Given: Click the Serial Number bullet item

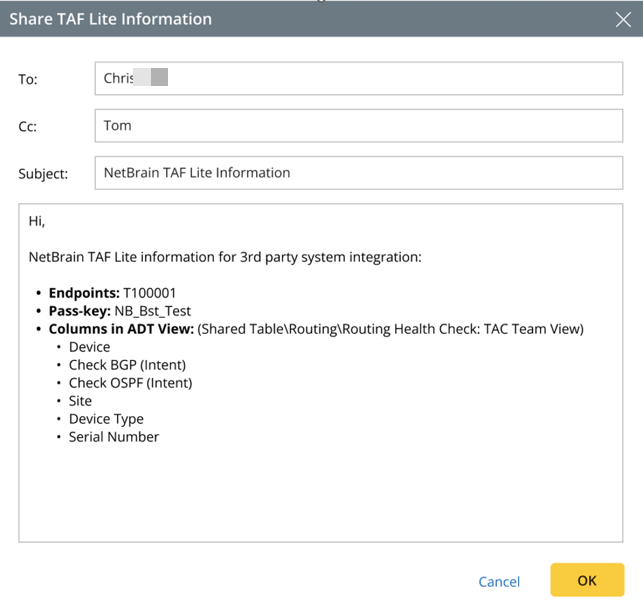Looking at the screenshot, I should tap(114, 437).
